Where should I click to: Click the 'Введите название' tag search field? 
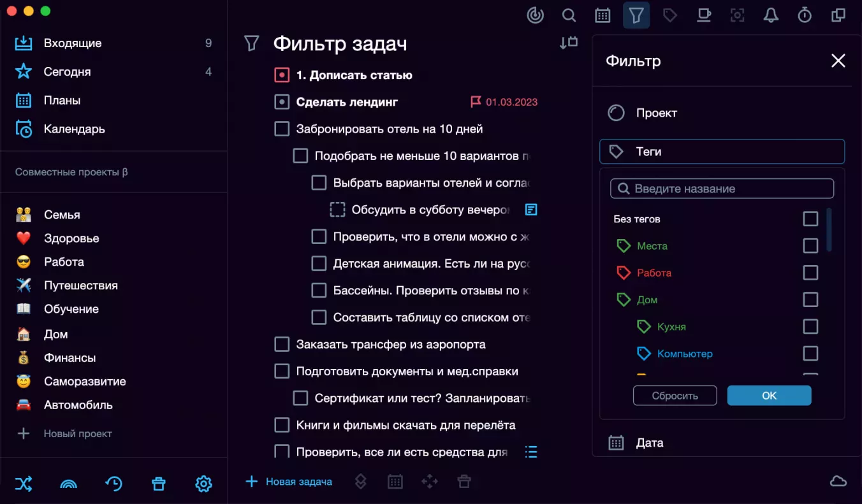(x=722, y=189)
